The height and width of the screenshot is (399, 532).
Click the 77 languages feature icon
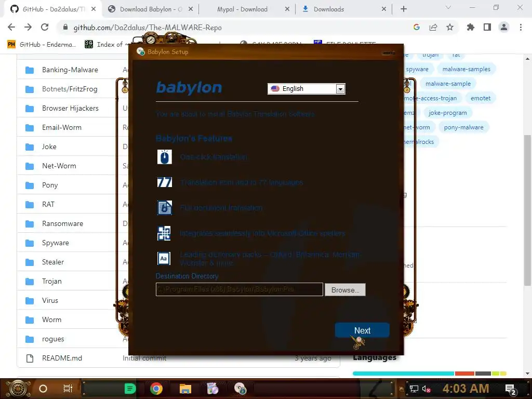click(x=165, y=182)
